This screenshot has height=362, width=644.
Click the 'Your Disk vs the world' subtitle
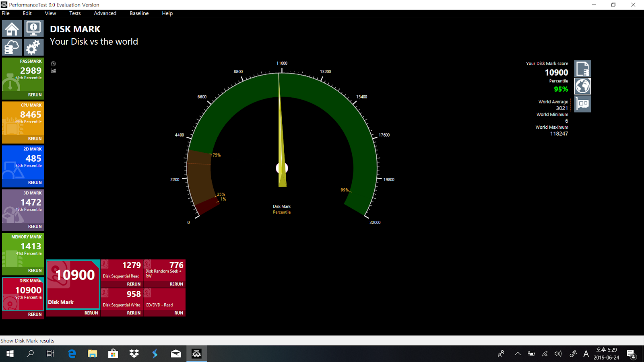[94, 41]
